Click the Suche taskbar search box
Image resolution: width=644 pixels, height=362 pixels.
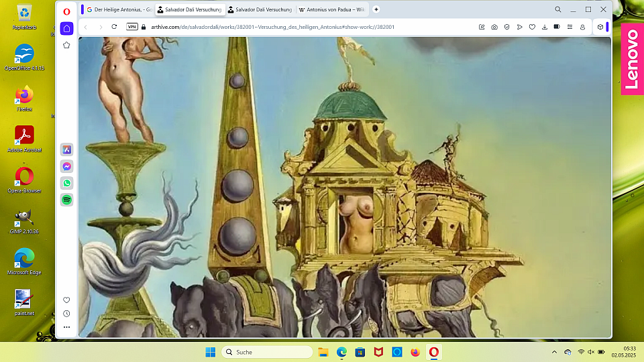point(267,352)
